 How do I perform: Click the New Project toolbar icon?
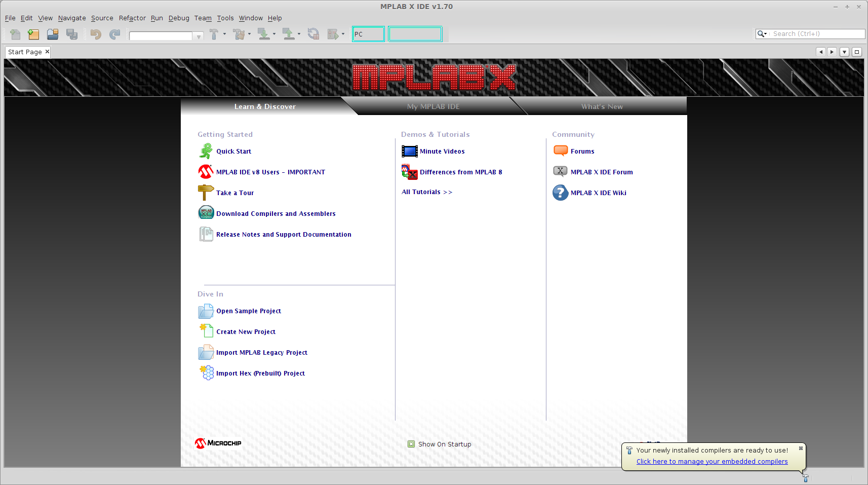click(x=33, y=34)
